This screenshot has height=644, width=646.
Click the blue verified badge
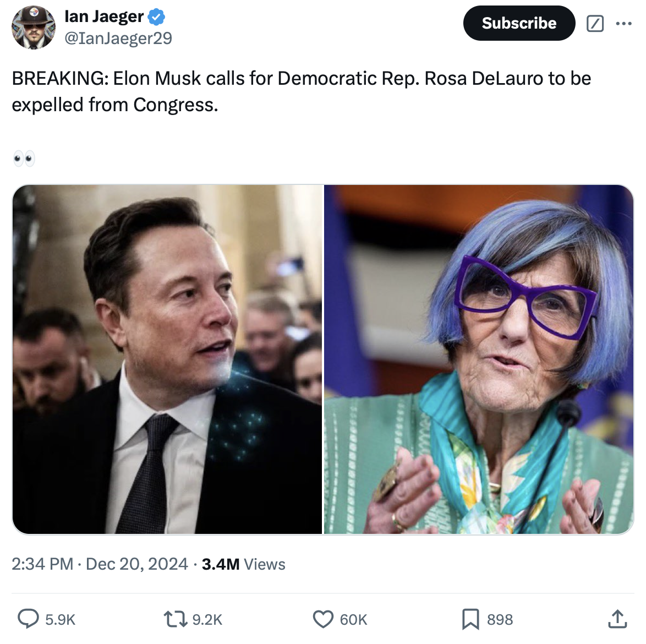(157, 17)
